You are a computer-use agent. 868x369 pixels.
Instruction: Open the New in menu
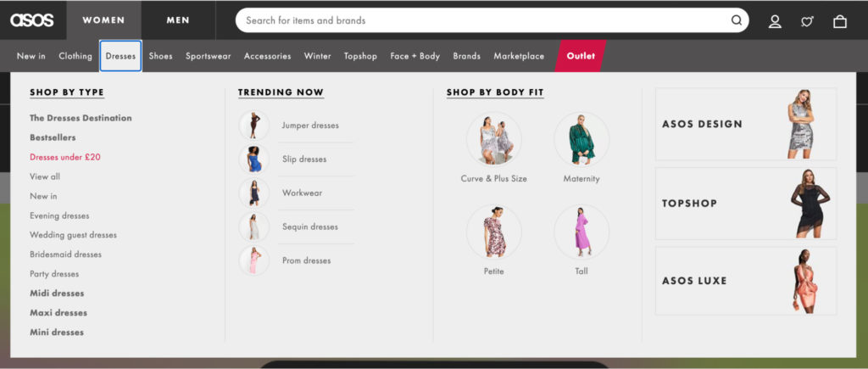coord(31,56)
